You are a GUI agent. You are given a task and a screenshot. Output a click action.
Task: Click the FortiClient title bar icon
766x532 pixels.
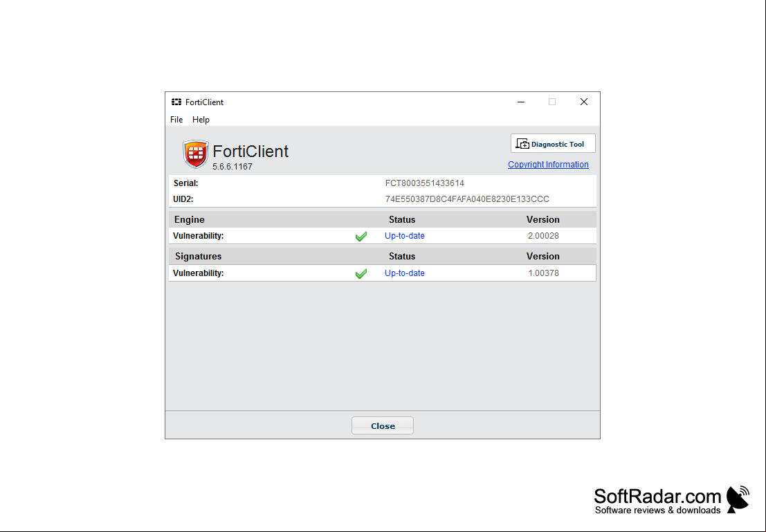[x=176, y=102]
